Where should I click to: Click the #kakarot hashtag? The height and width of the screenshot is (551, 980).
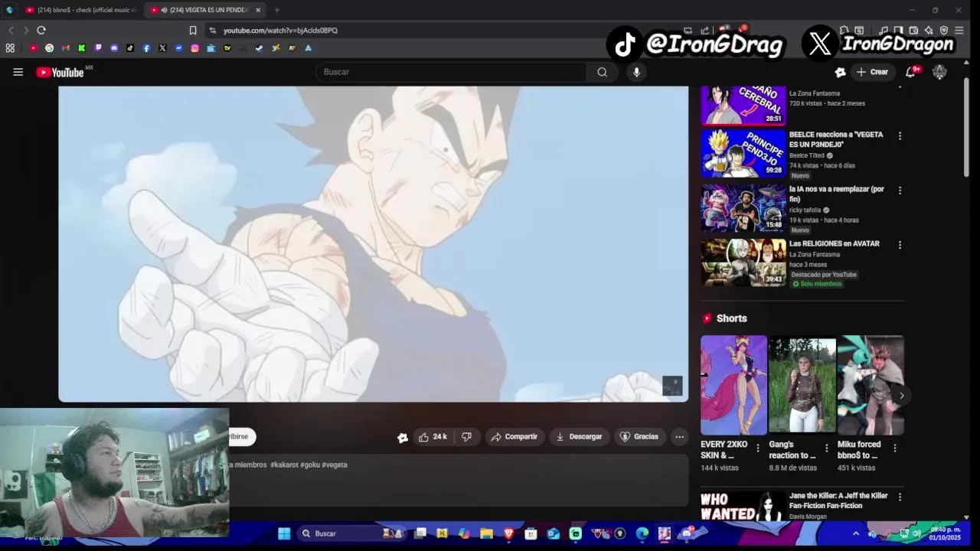point(283,465)
